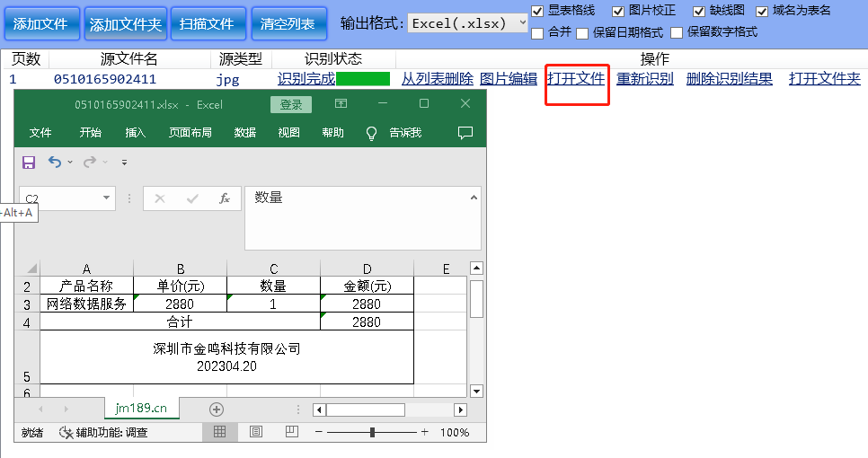Image resolution: width=868 pixels, height=458 pixels.
Task: Open the 文件 menu in Excel
Action: pos(40,133)
